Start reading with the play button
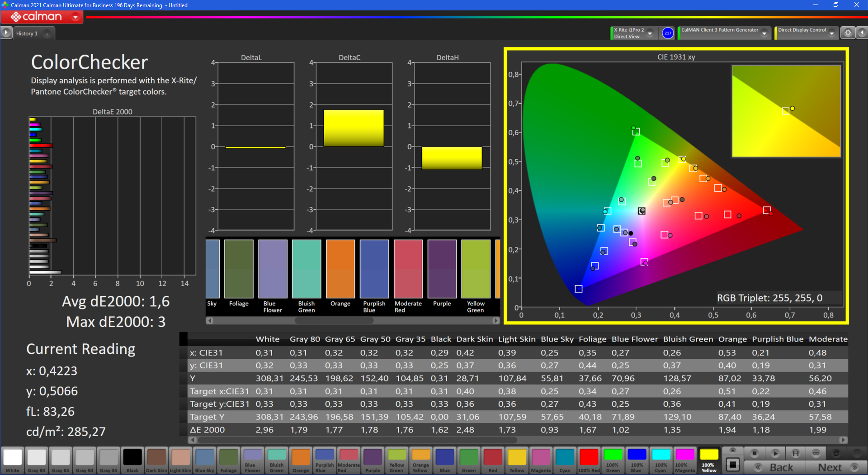 tap(775, 453)
